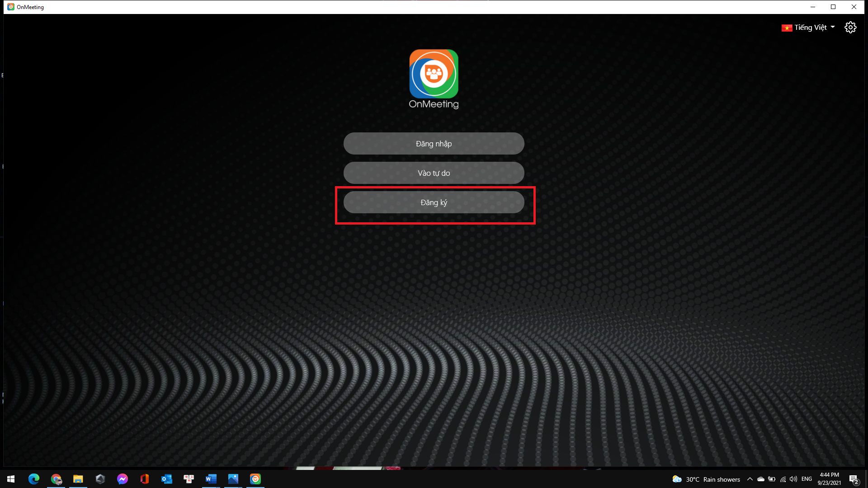Viewport: 868px width, 488px height.
Task: Open battery status tray icon
Action: 772,479
